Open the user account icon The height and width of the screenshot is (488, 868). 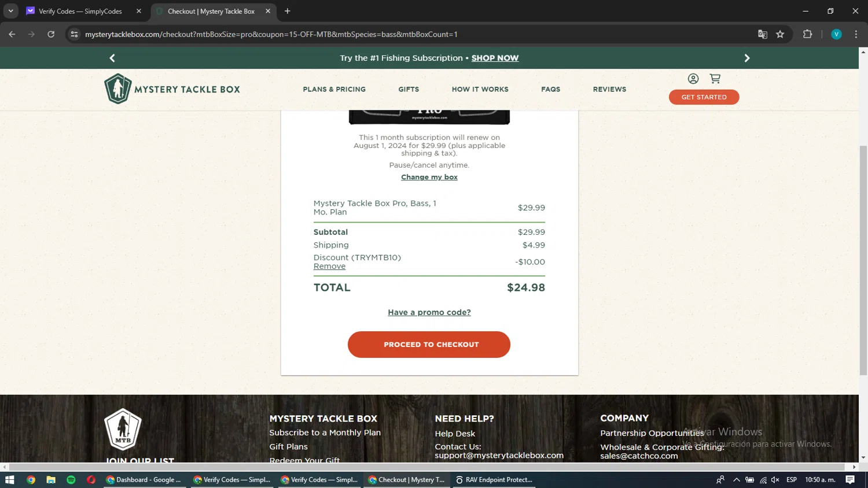[x=693, y=79]
